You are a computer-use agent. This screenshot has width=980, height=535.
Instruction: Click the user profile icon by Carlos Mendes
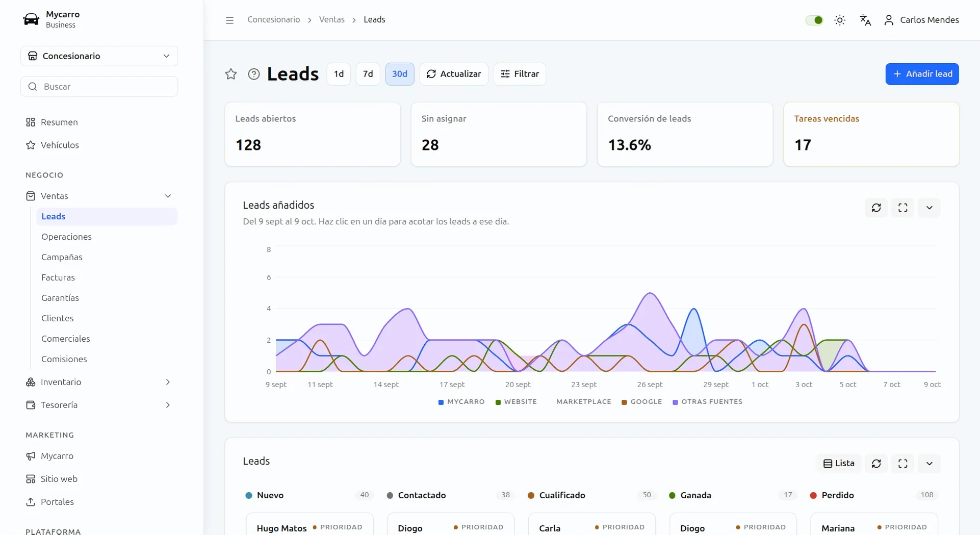pyautogui.click(x=889, y=20)
